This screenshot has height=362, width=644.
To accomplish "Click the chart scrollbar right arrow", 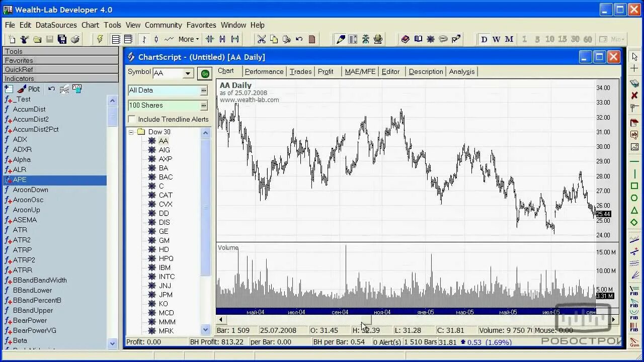I will [613, 320].
